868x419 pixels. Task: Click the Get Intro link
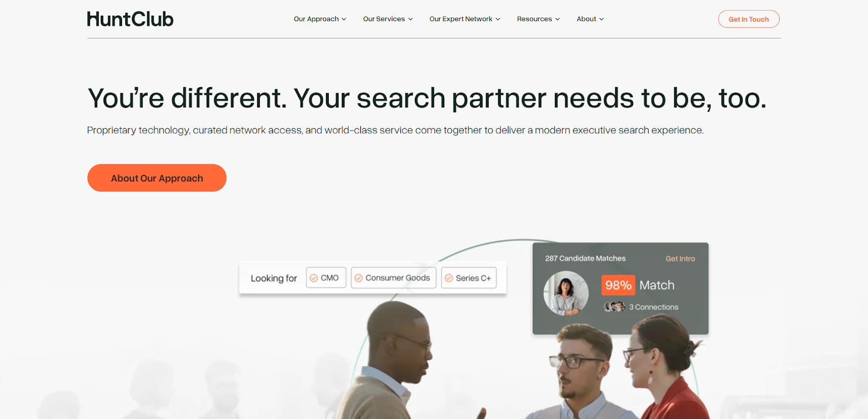click(x=680, y=259)
